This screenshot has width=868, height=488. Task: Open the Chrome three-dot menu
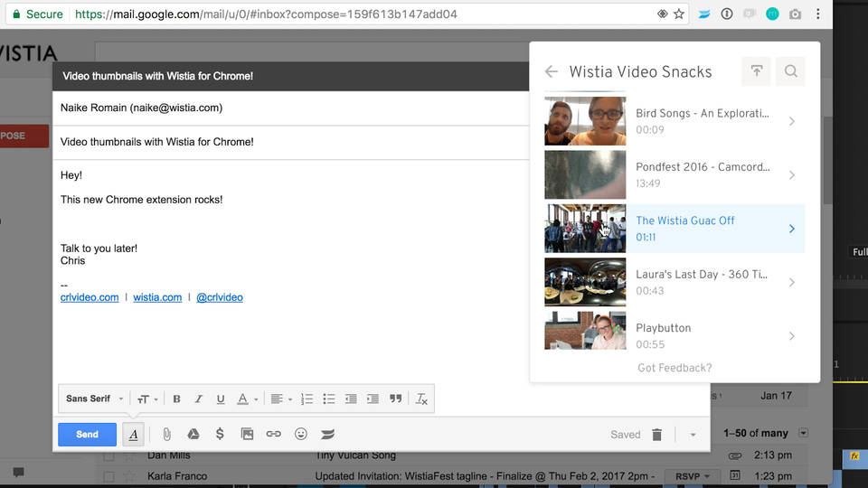point(817,14)
